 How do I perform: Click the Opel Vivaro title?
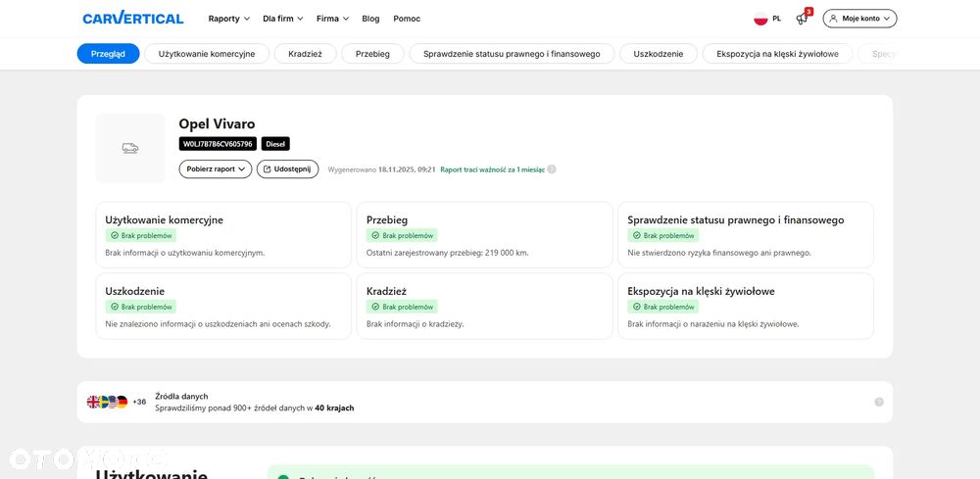tap(217, 123)
